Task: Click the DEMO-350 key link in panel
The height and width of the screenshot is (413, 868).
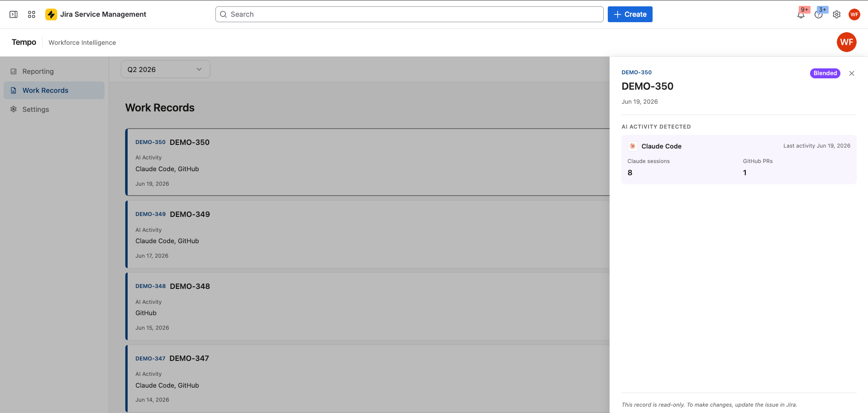Action: [x=637, y=72]
